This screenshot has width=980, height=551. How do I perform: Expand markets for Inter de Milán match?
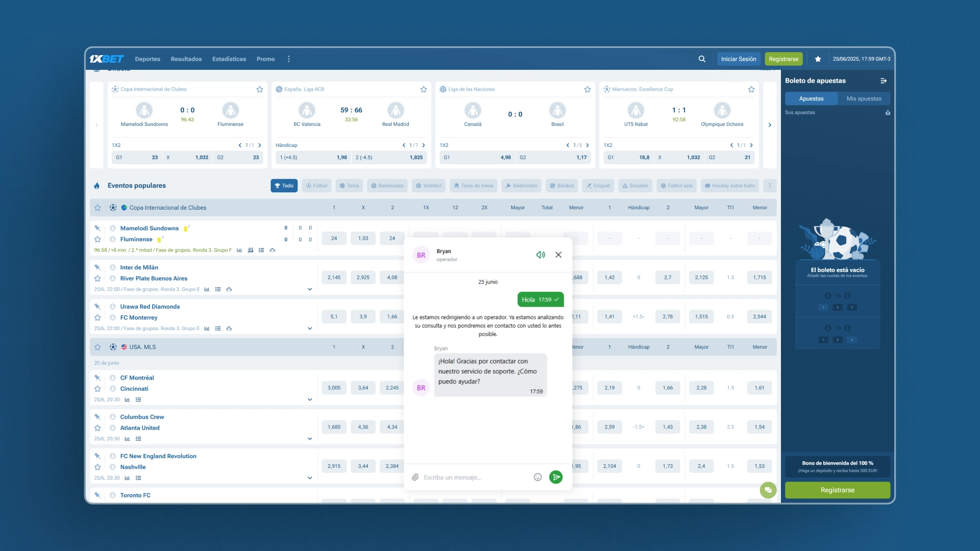point(310,289)
